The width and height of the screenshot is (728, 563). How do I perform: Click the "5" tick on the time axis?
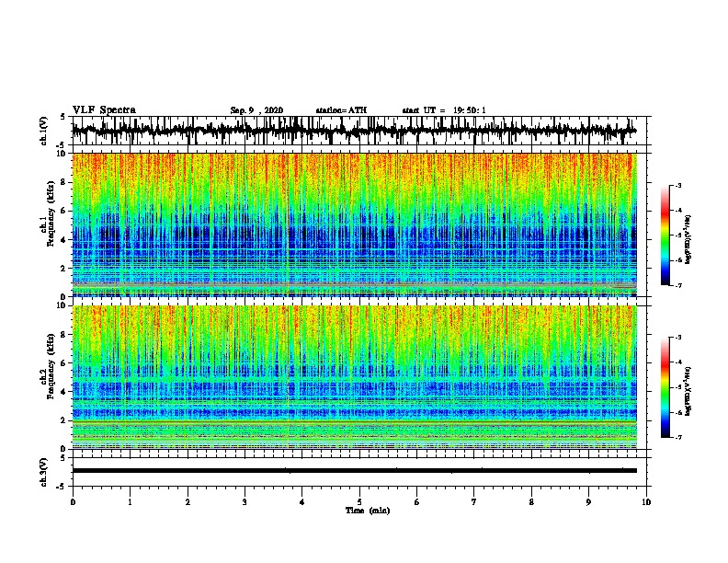point(359,502)
